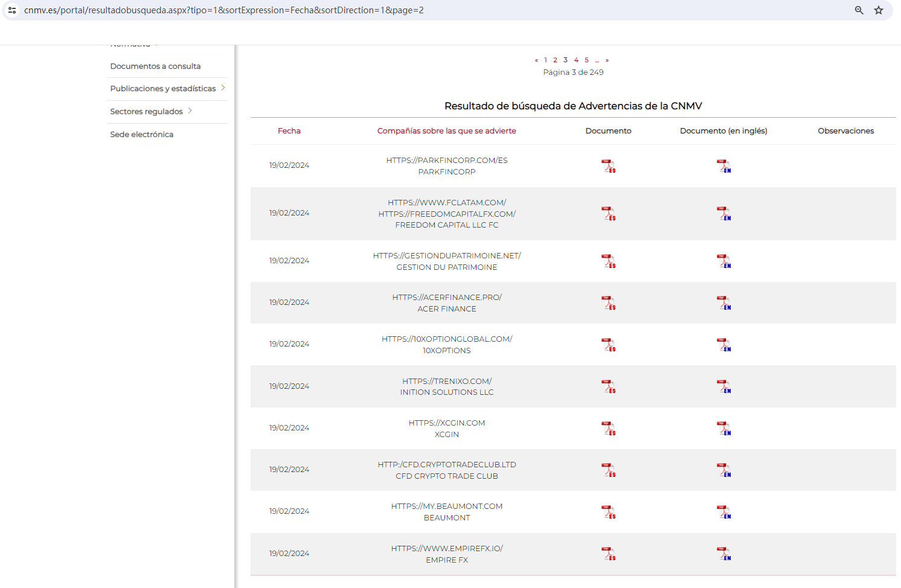Image resolution: width=901 pixels, height=588 pixels.
Task: Open English PDF for EMPIRE FX
Action: coord(723,554)
